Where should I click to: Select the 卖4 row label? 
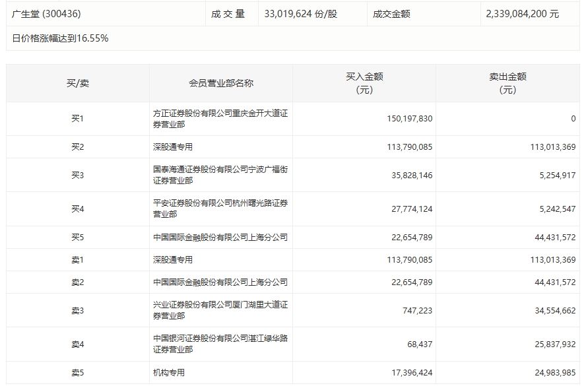pyautogui.click(x=78, y=344)
